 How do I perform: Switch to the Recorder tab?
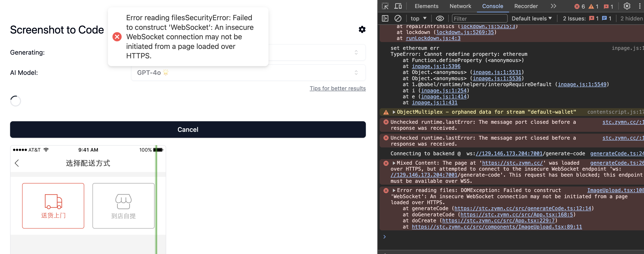point(526,6)
